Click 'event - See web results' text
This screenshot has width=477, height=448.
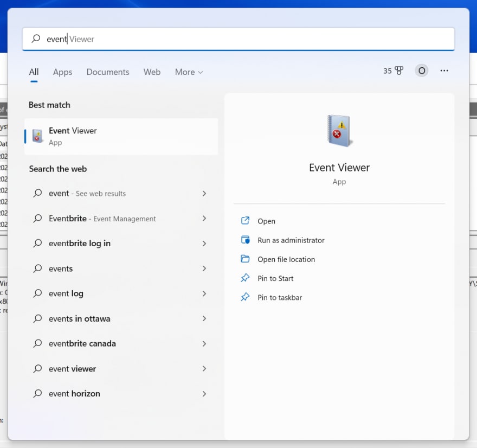coord(87,193)
